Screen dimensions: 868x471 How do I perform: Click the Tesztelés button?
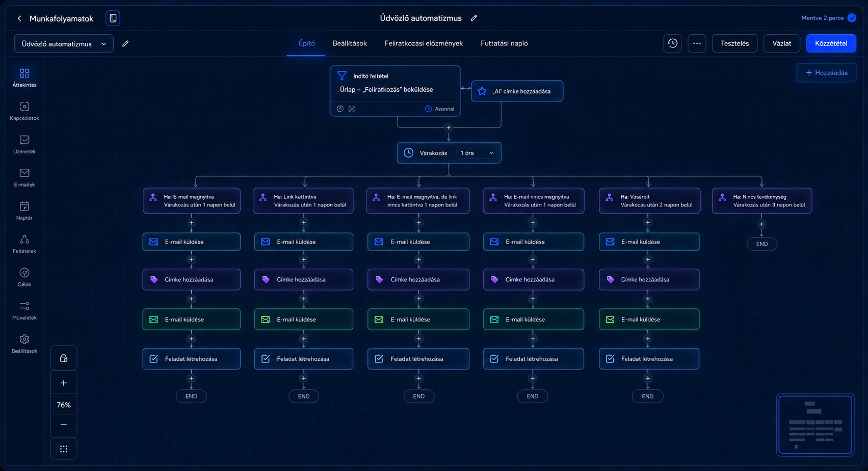pos(734,43)
